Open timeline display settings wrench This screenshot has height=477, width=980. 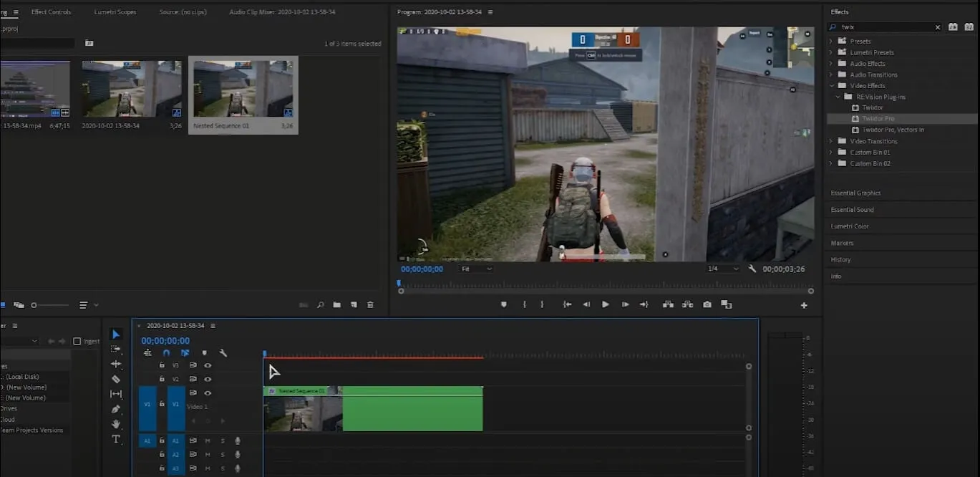[223, 353]
